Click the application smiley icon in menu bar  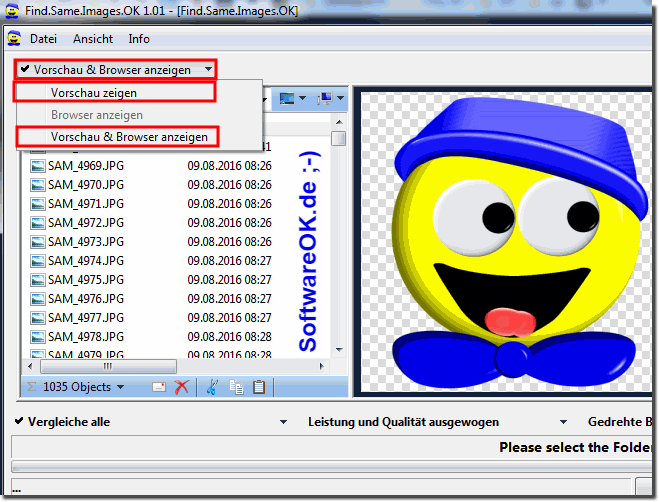(x=14, y=39)
